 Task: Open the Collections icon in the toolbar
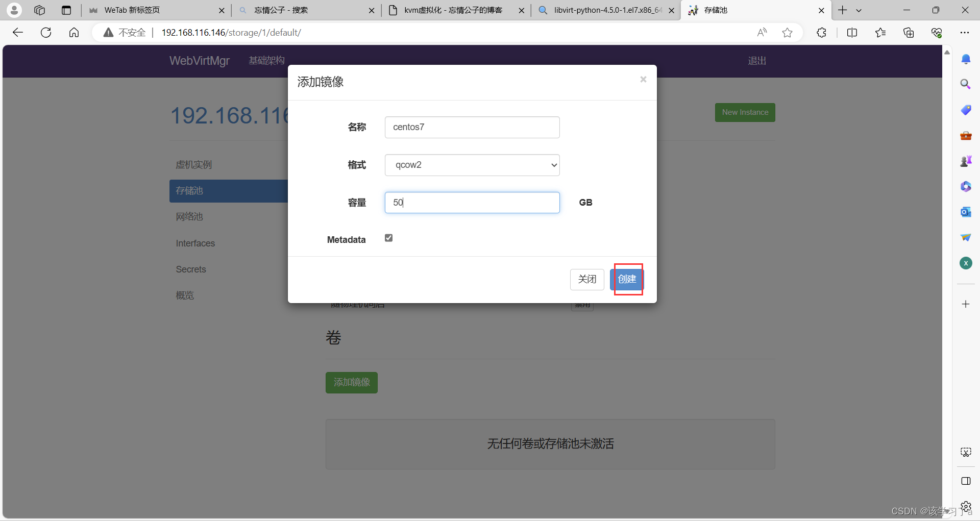(x=909, y=33)
